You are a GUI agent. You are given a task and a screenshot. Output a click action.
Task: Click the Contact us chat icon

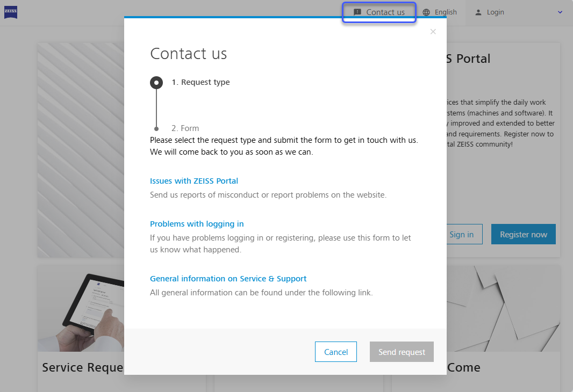pyautogui.click(x=357, y=12)
